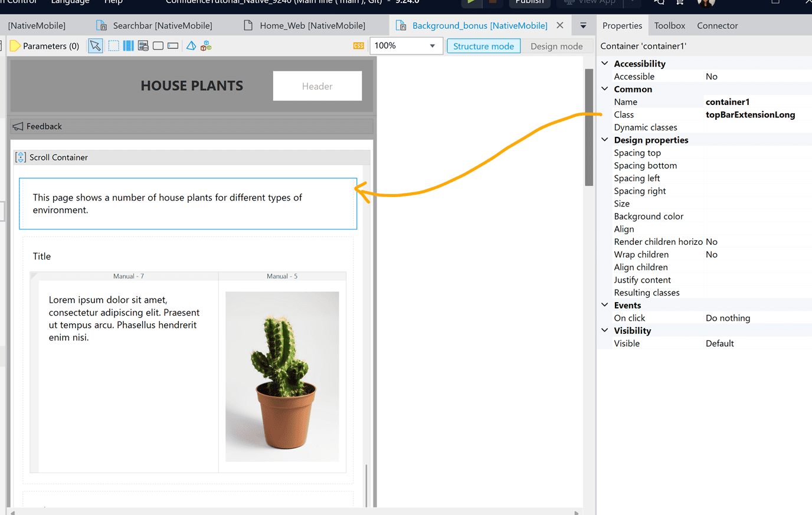The height and width of the screenshot is (515, 812).
Task: Close the Background_bonus tab
Action: click(x=560, y=25)
